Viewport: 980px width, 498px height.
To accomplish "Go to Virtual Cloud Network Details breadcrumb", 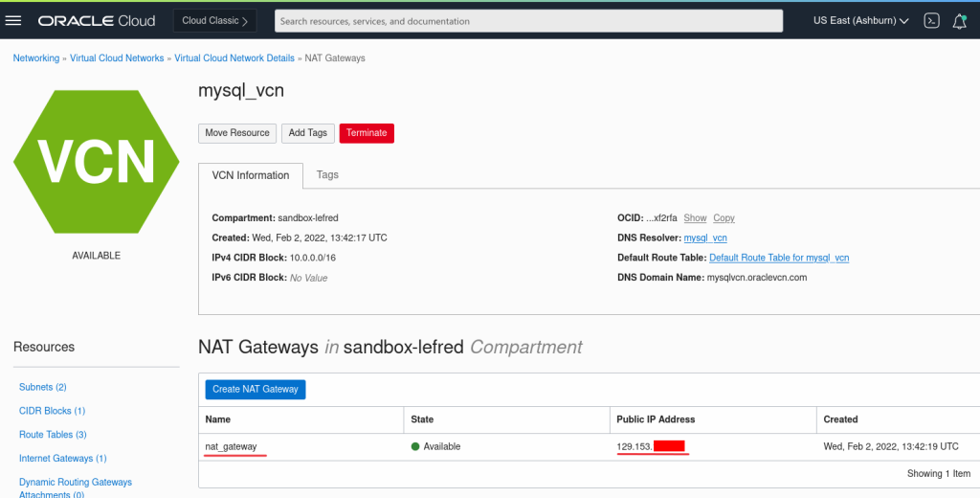I will tap(234, 58).
